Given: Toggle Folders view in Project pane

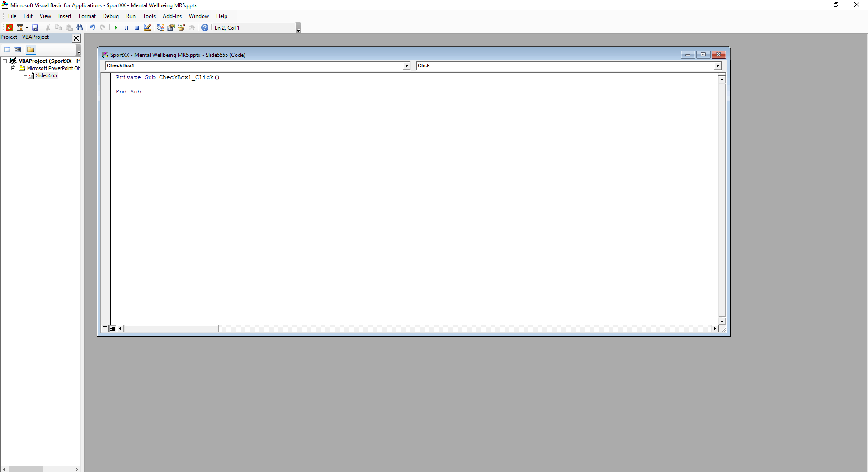Looking at the screenshot, I should coord(30,50).
